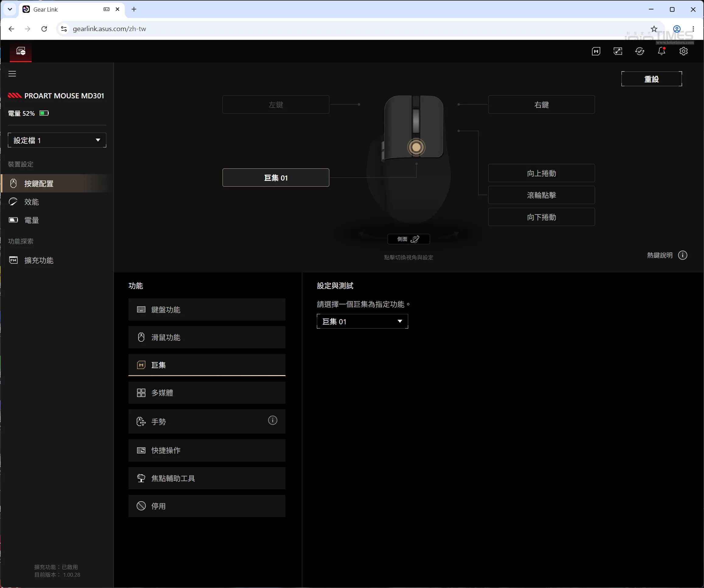Open Chrome's three-dot menu

(x=693, y=29)
